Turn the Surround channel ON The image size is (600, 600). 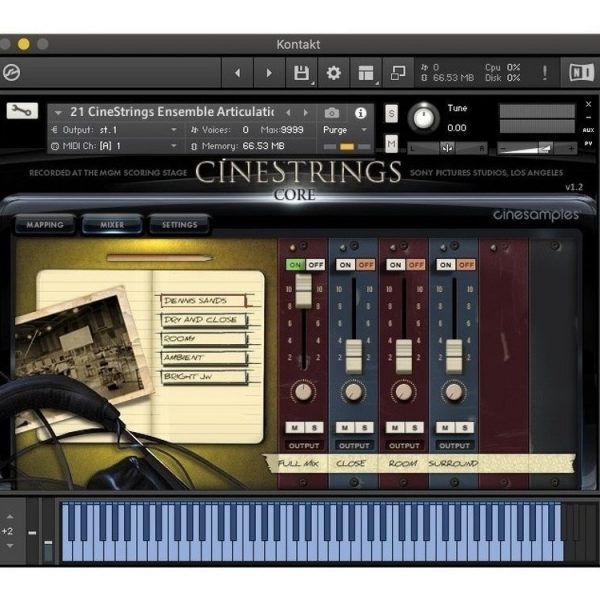click(445, 265)
